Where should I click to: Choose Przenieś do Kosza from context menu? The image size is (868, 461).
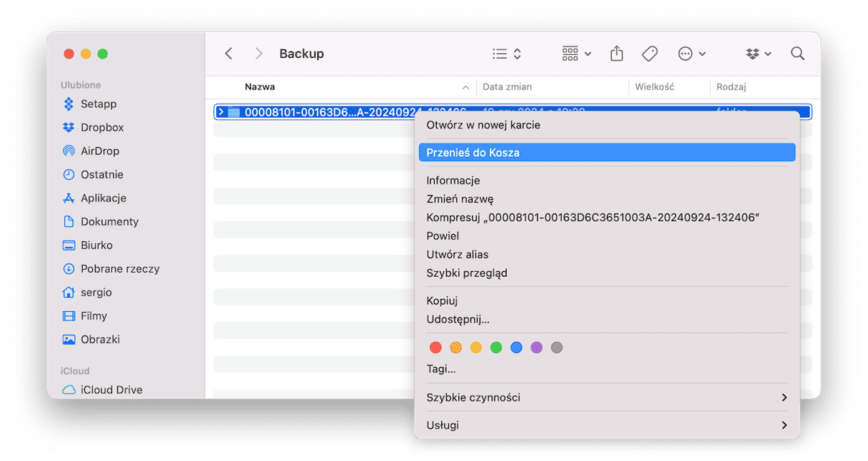[x=473, y=153]
